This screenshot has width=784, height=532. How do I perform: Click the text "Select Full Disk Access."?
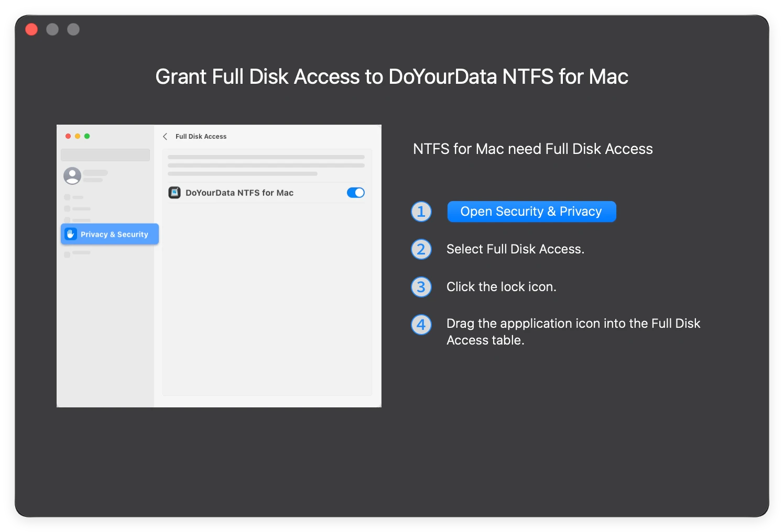(515, 249)
